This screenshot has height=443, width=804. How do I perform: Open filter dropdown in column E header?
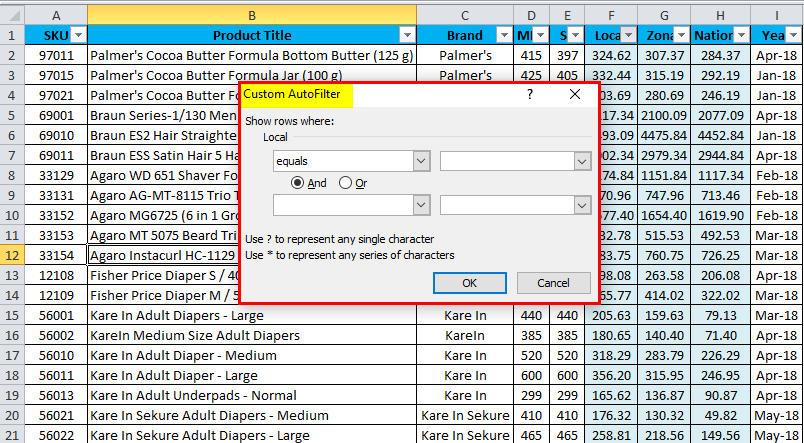pyautogui.click(x=576, y=35)
